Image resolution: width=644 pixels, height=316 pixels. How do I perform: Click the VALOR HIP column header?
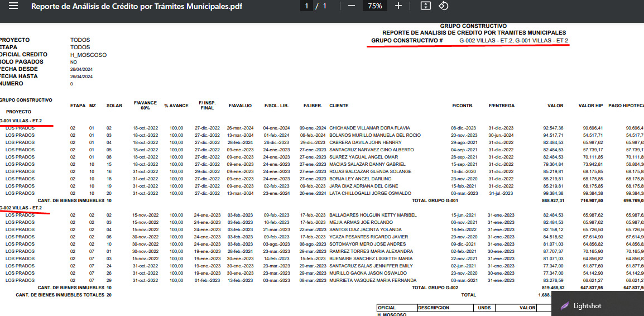pyautogui.click(x=590, y=106)
